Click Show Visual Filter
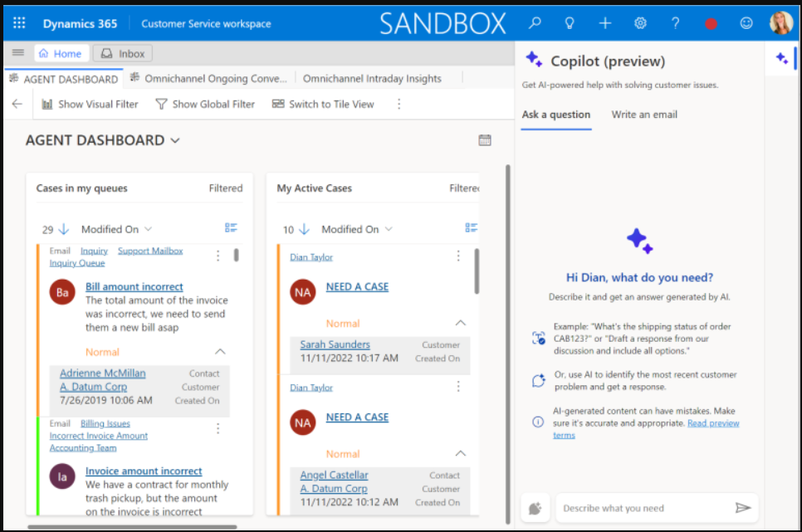 tap(90, 104)
